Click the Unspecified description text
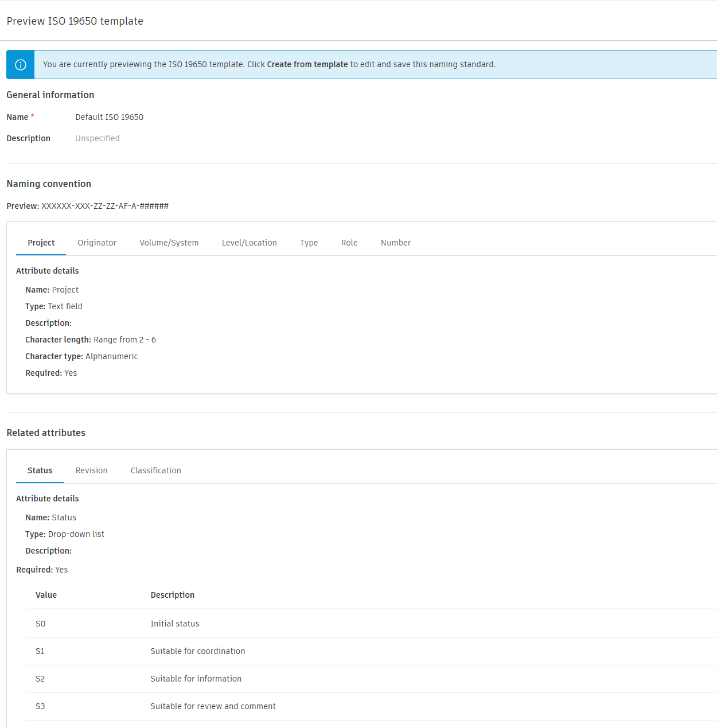Viewport: 717px width, 728px height. click(x=97, y=138)
